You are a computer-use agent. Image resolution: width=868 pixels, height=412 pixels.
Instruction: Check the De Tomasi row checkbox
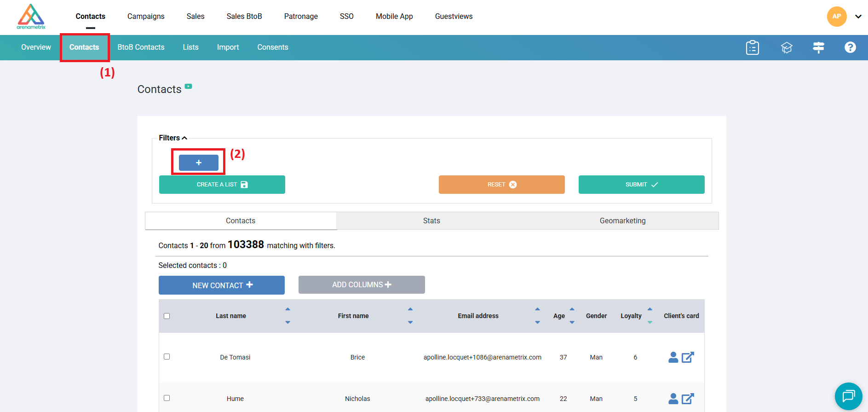coord(167,357)
